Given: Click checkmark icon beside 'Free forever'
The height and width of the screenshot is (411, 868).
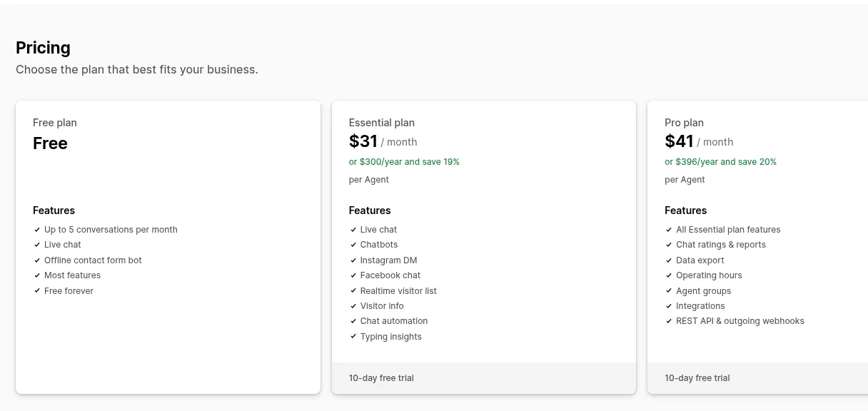Looking at the screenshot, I should (x=37, y=291).
